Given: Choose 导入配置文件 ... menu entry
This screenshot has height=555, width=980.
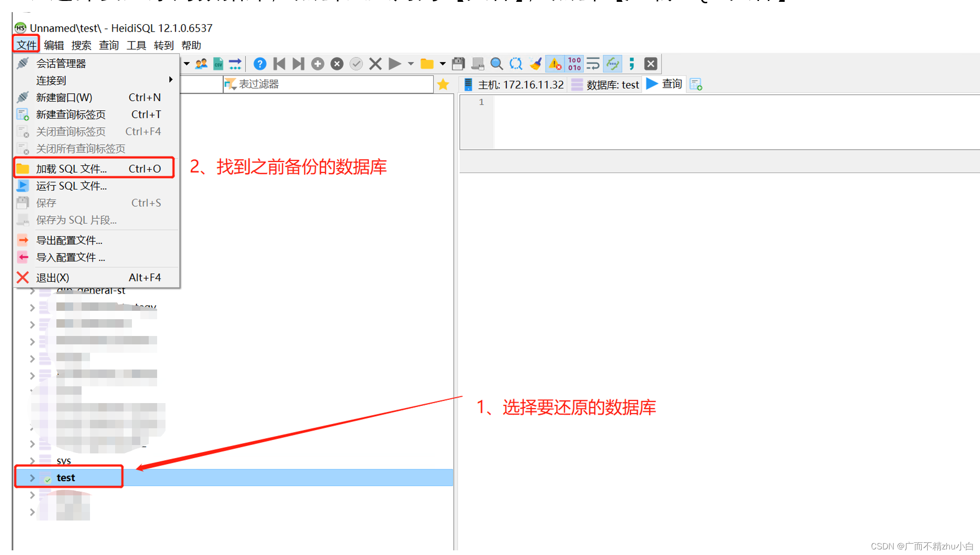Looking at the screenshot, I should coord(97,257).
